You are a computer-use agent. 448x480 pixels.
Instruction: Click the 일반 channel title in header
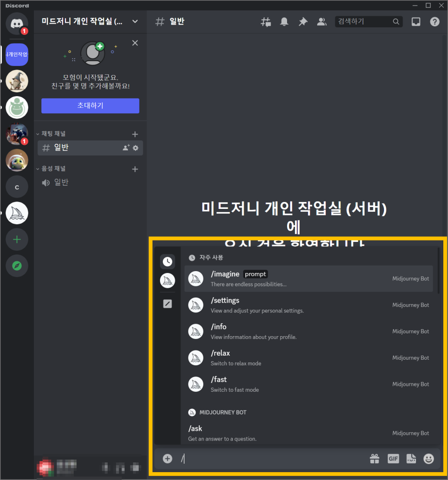177,21
